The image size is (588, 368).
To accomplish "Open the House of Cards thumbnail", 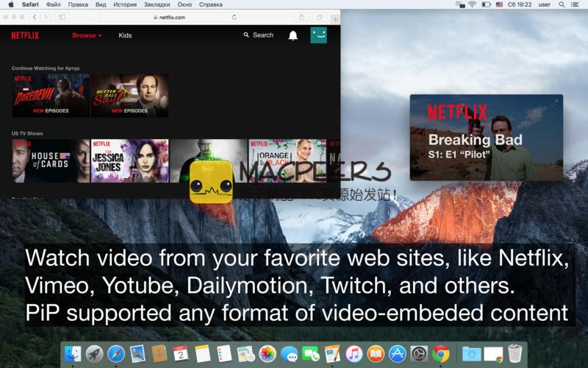I will 51,160.
